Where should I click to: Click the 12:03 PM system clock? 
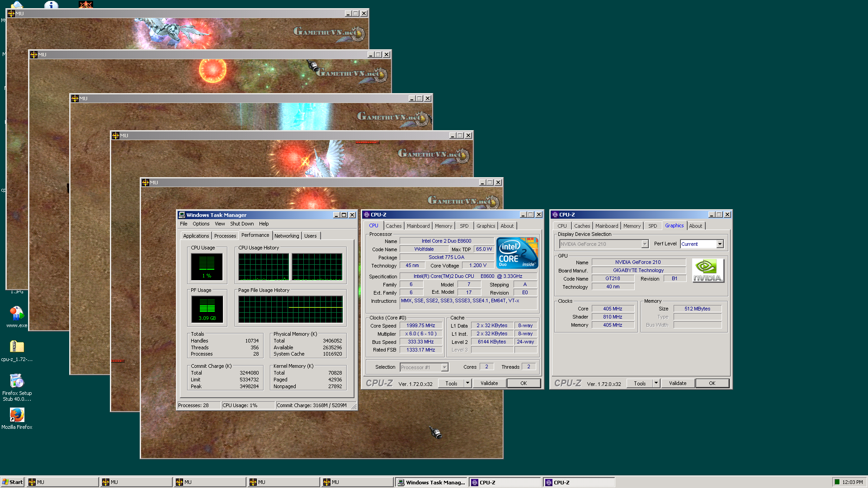[x=852, y=482]
